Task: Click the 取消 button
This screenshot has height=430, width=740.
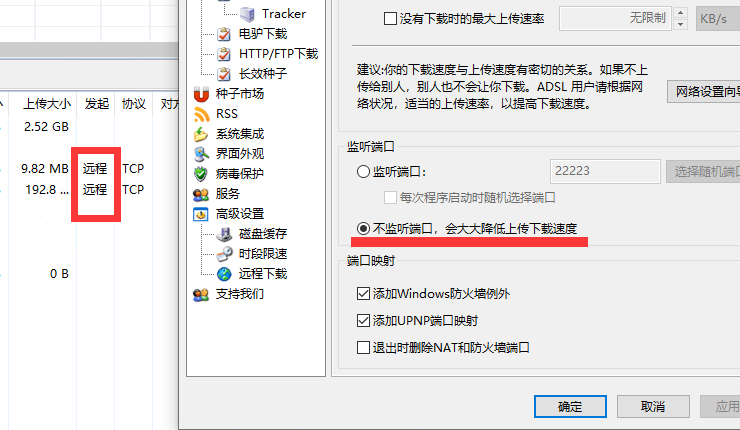Action: click(x=653, y=406)
